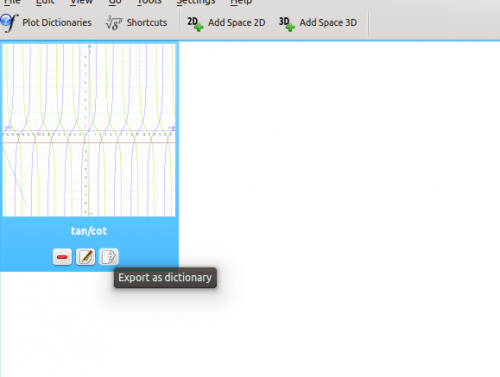Click the 3D green-plus icon
This screenshot has height=377, width=500.
click(x=287, y=23)
